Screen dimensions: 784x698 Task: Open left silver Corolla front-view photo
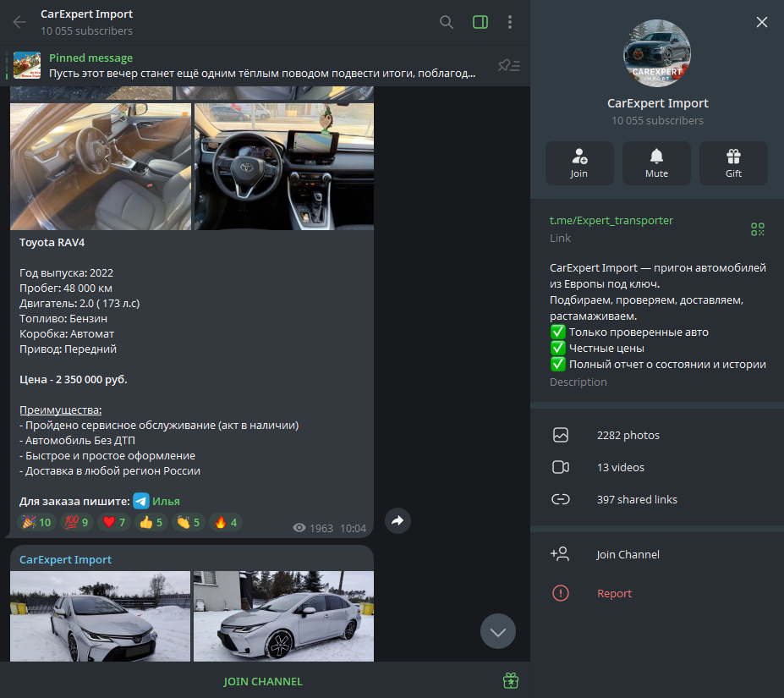coord(100,616)
